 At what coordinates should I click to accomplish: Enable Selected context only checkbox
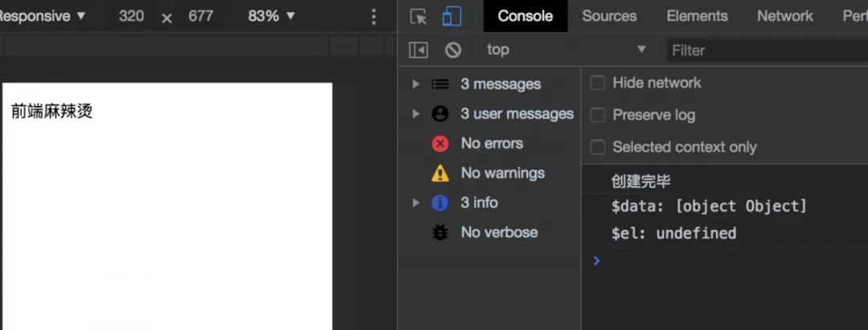pyautogui.click(x=597, y=147)
